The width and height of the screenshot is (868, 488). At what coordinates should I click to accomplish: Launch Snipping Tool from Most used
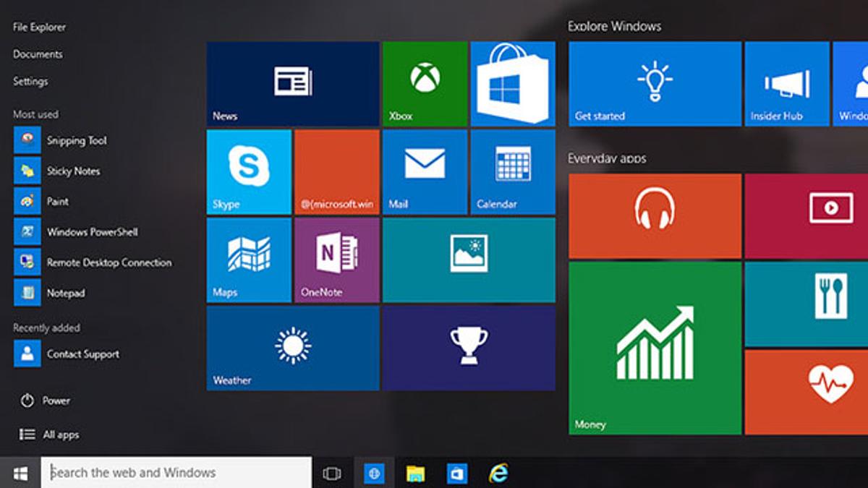(76, 141)
